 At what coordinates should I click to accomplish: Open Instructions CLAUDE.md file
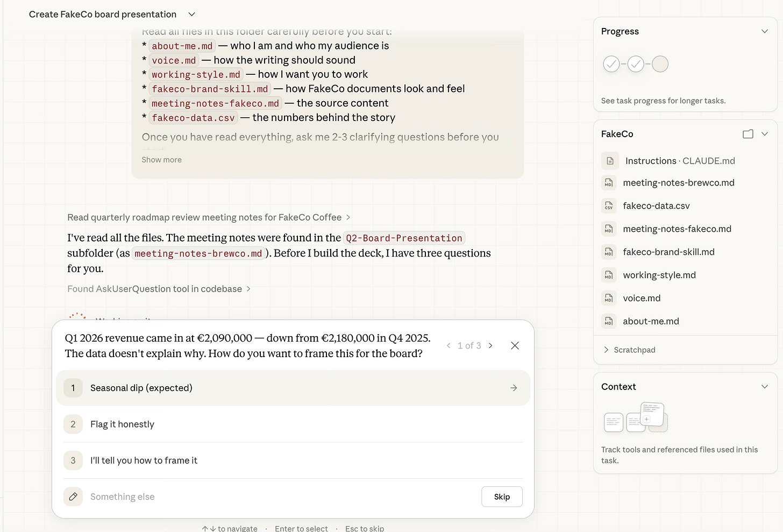tap(680, 161)
